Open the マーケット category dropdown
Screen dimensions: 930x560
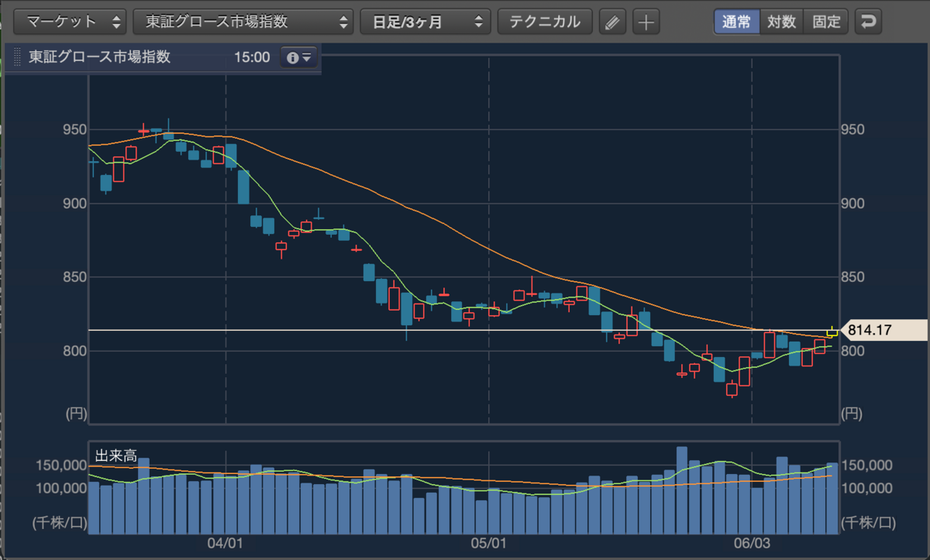pos(71,21)
